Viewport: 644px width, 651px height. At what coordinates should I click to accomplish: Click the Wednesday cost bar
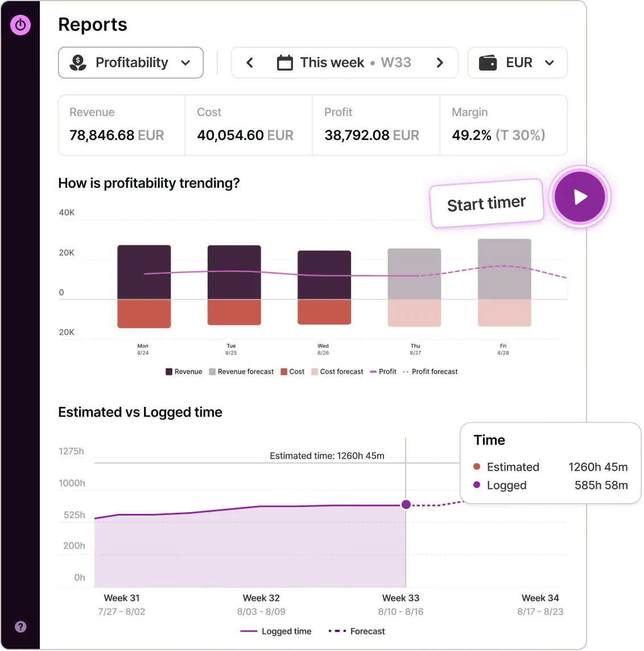click(x=324, y=312)
